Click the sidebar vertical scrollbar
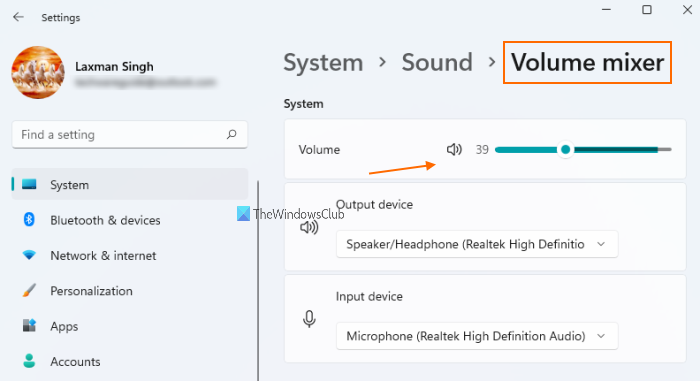This screenshot has width=700, height=381. pos(258,281)
